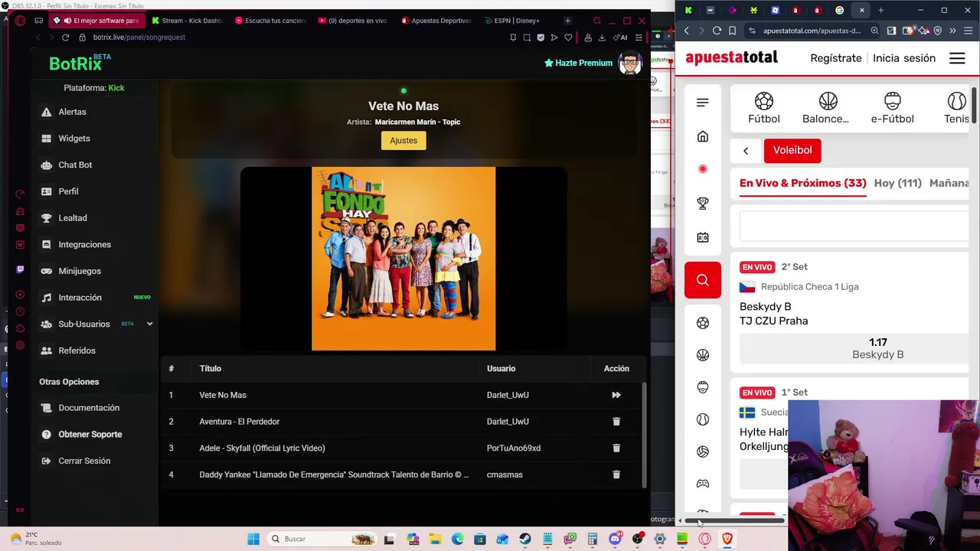Open trophy icon in betting sidebar

click(x=703, y=203)
